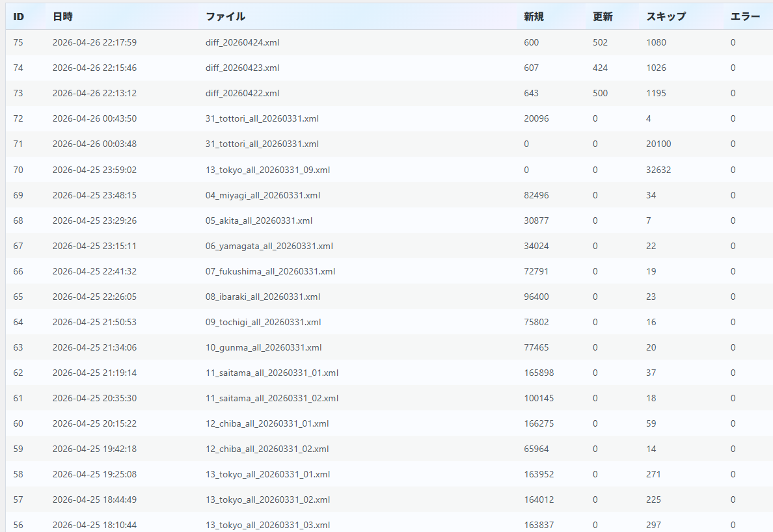
Task: Click new count value 164012
Action: tap(539, 499)
